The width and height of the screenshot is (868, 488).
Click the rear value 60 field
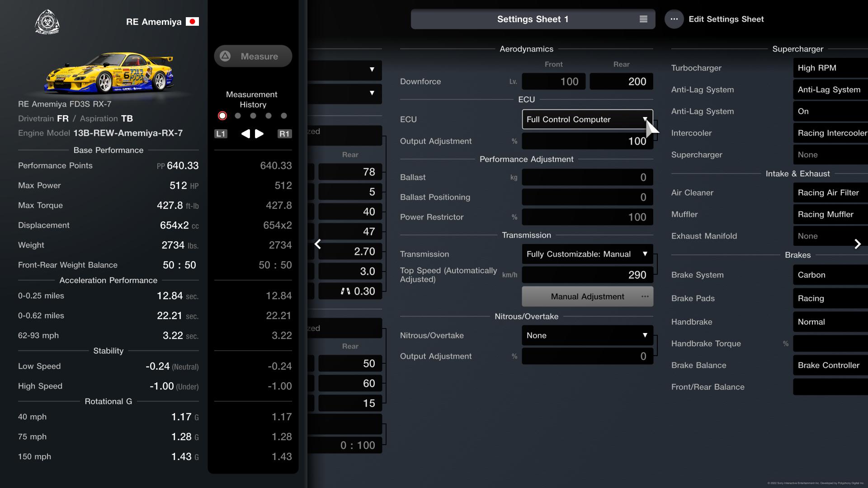350,383
